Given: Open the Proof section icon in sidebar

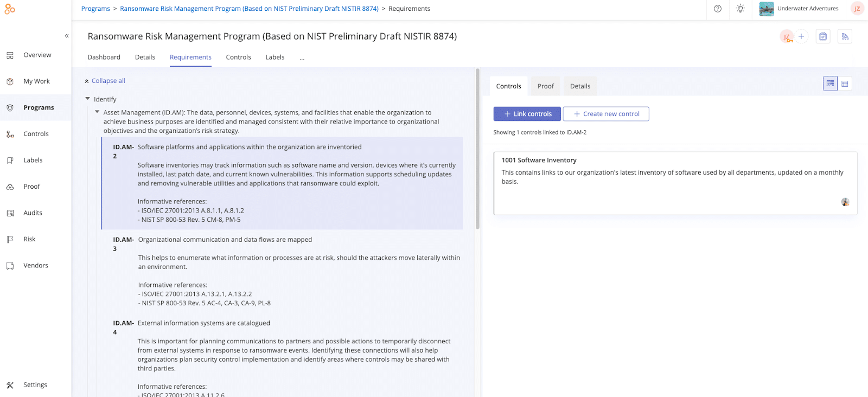Looking at the screenshot, I should (10, 187).
